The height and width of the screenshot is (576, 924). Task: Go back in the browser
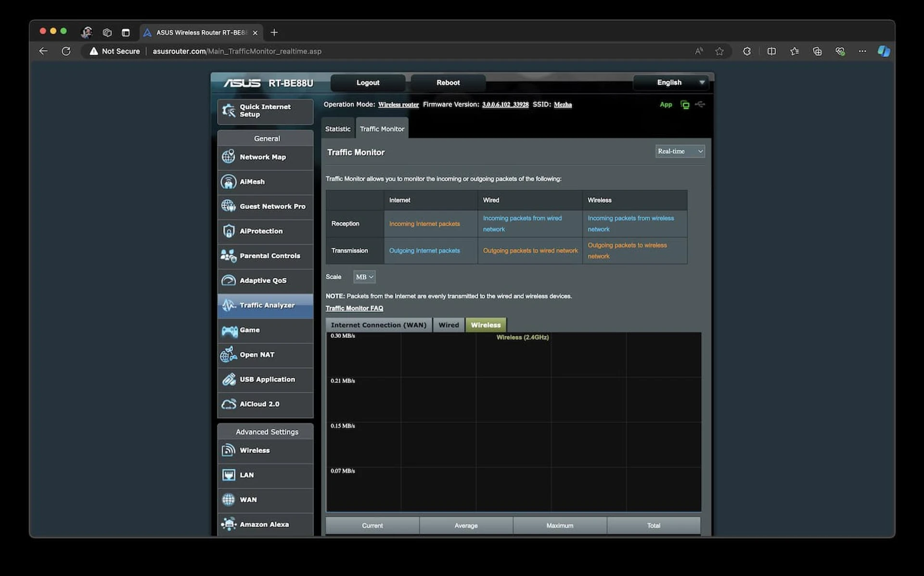tap(43, 51)
